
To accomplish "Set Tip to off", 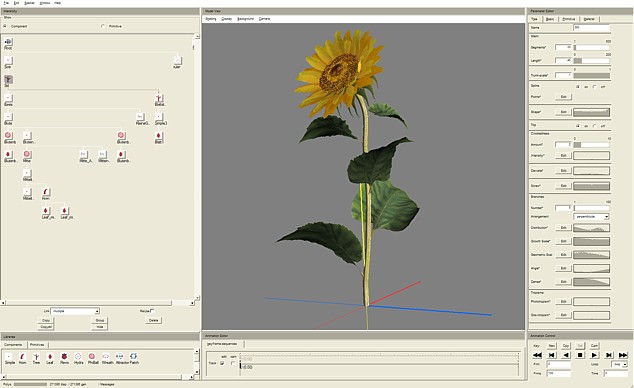I will (594, 126).
